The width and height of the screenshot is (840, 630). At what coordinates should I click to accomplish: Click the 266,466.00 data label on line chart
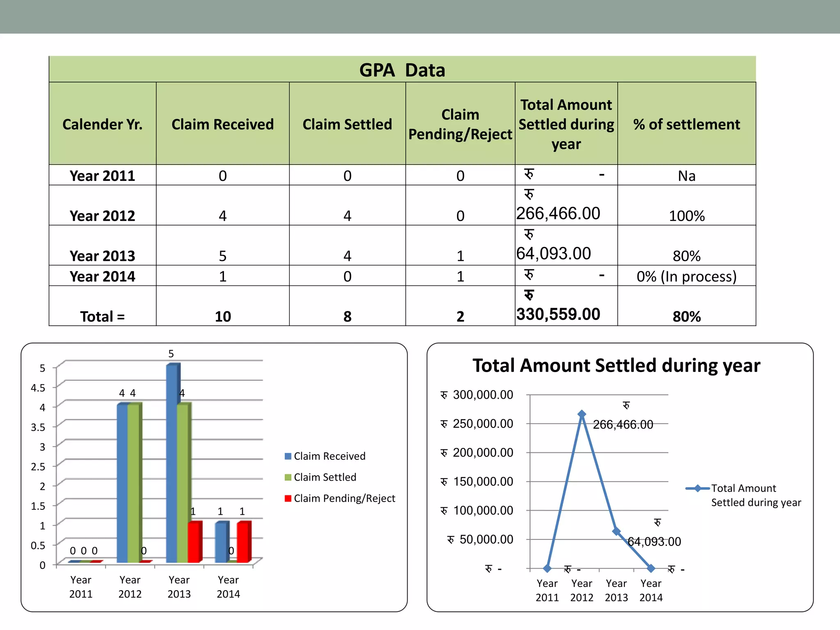pos(623,425)
